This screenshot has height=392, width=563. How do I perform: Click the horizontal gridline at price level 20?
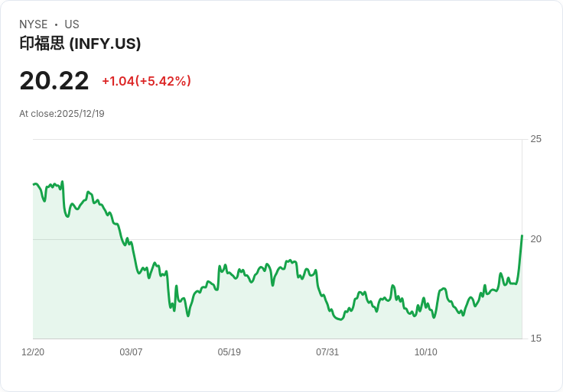tap(306, 239)
